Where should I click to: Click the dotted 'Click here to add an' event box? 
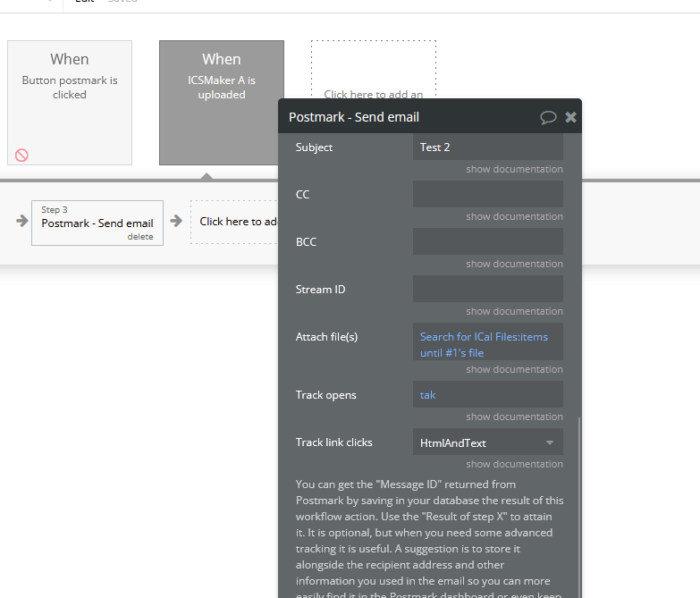pos(373,69)
